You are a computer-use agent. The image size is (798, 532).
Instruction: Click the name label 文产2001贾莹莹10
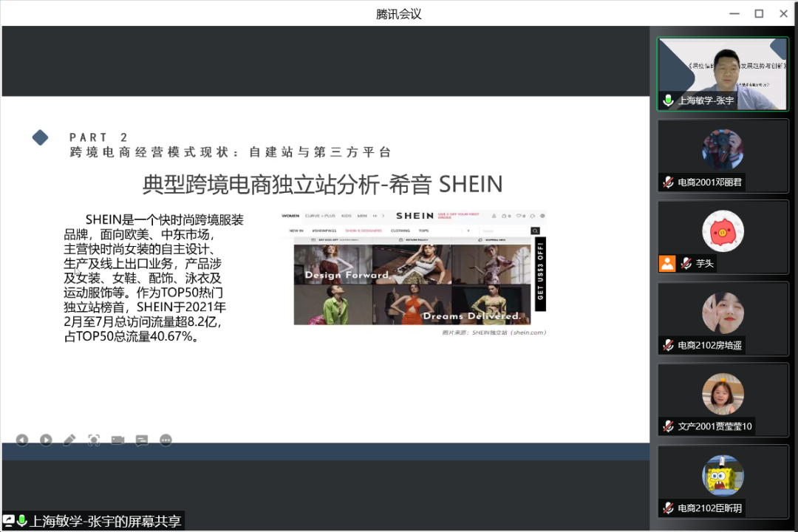coord(715,426)
